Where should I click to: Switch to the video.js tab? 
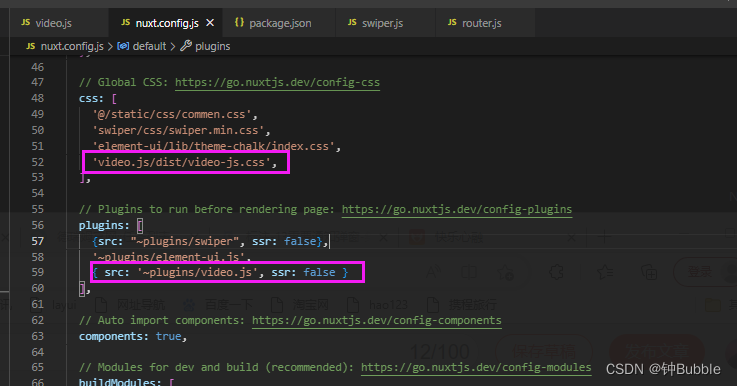(x=53, y=23)
